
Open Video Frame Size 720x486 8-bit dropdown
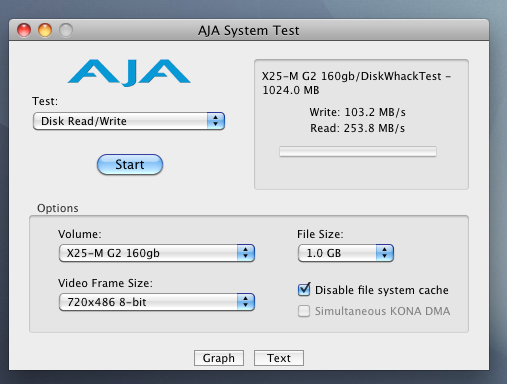(x=157, y=302)
